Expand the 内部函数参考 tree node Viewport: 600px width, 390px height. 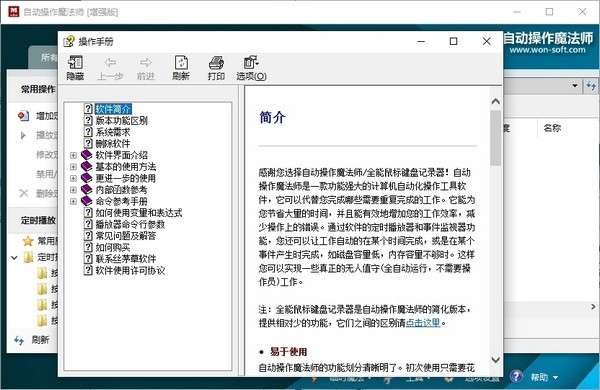[x=73, y=190]
